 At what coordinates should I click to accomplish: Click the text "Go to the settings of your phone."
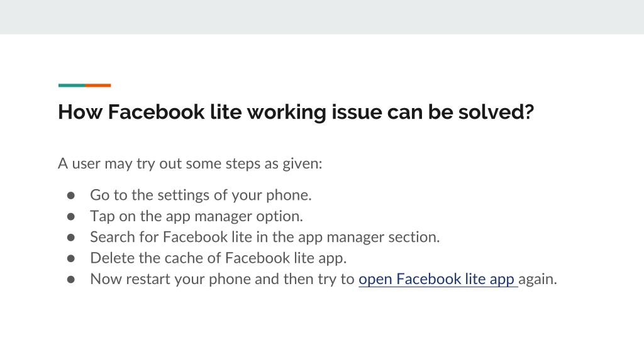[x=201, y=195]
